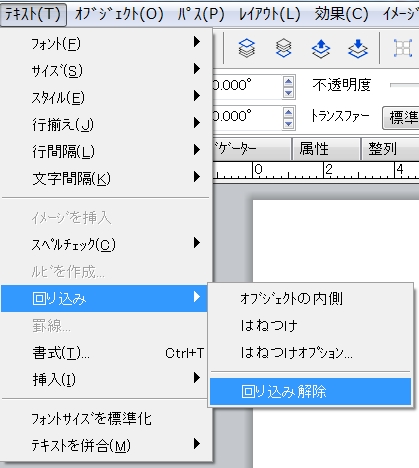Expand the テキストを併合(M) submenu

106,445
